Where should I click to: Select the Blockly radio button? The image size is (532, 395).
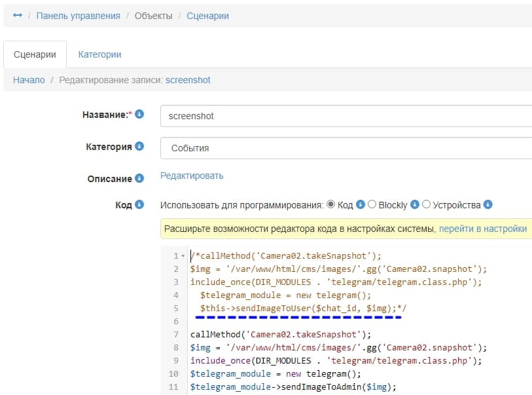pos(372,204)
